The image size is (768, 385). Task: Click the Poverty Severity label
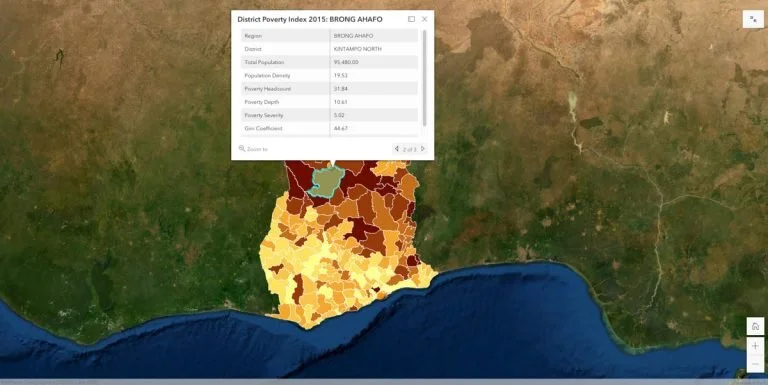click(264, 115)
